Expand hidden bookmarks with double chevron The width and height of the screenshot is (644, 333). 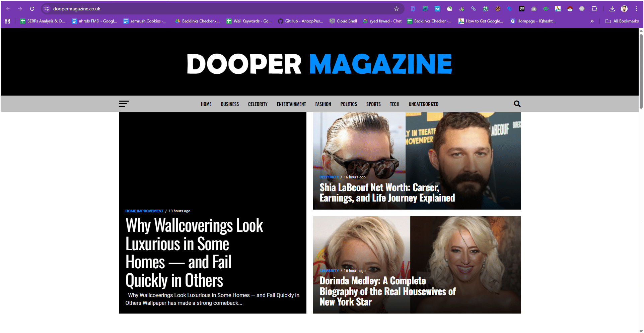[592, 21]
